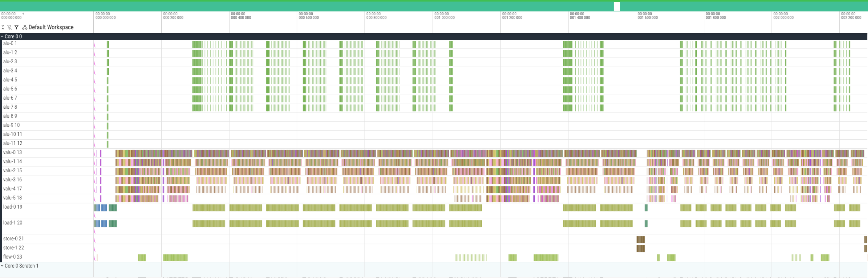Click the plus sign beside the time offset
The width and height of the screenshot is (868, 278).
click(23, 14)
